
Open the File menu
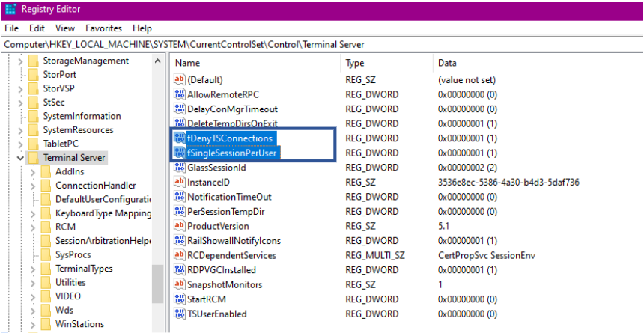(x=11, y=28)
